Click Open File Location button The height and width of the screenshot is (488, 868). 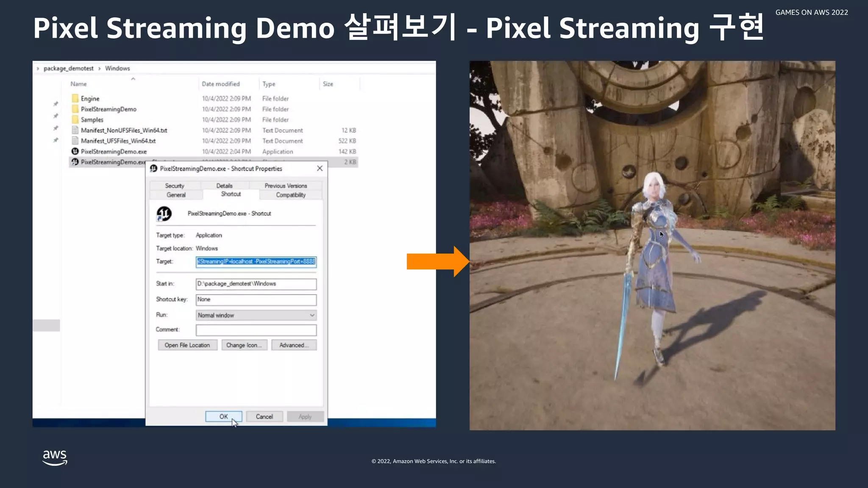pos(187,345)
